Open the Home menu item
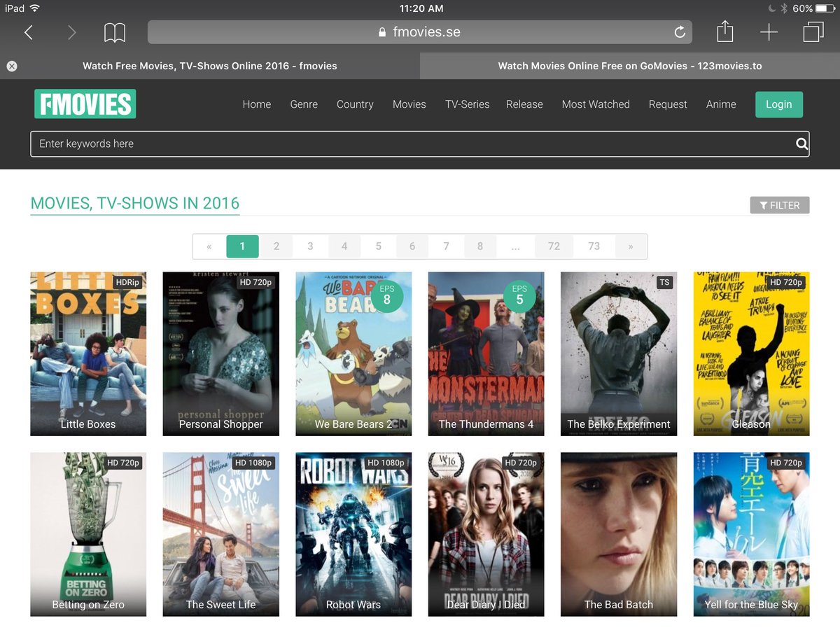The width and height of the screenshot is (840, 630). [x=257, y=104]
